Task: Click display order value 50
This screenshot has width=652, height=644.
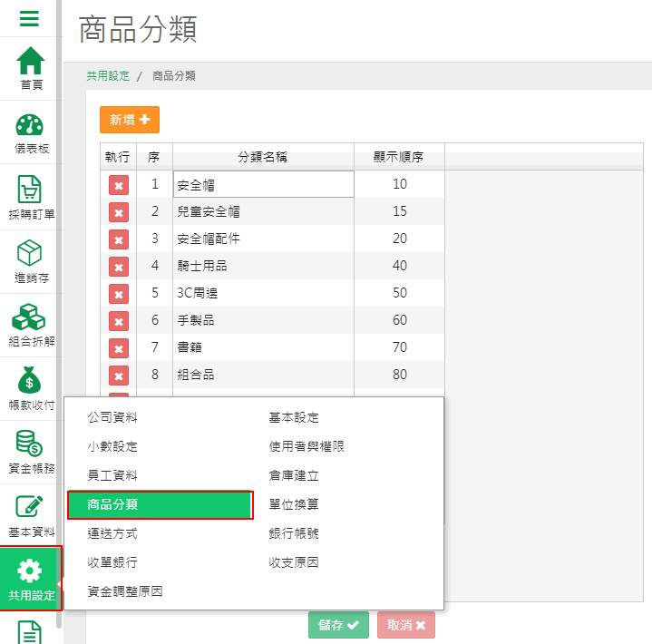Action: point(400,293)
